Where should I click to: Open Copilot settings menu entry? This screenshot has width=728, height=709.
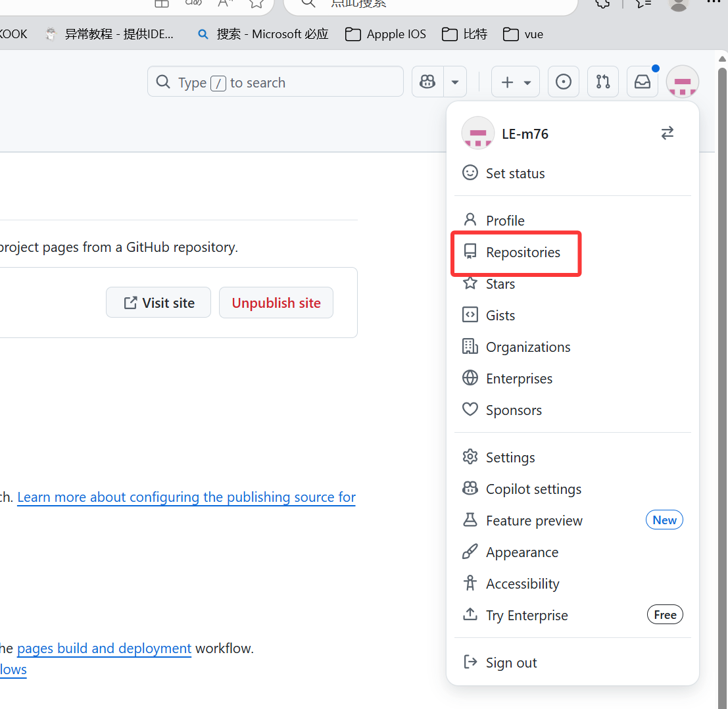533,489
